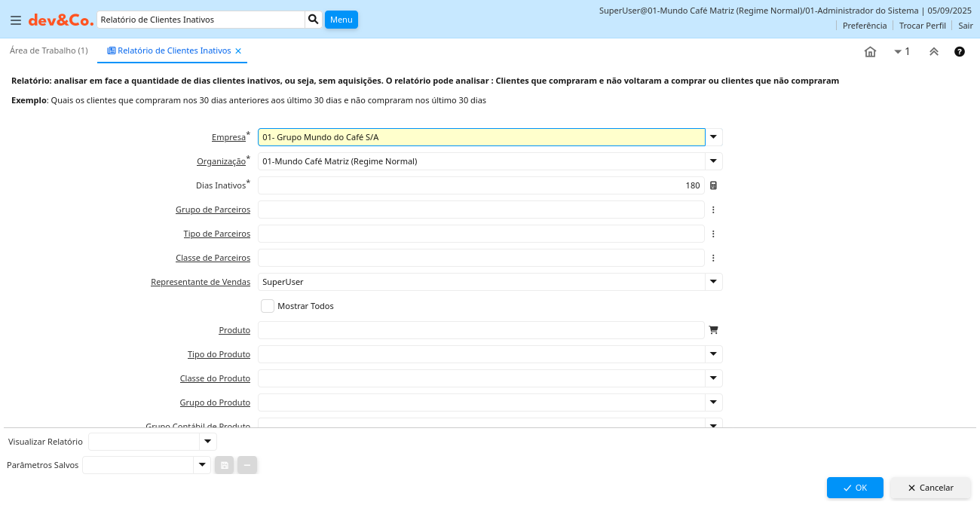Click the Cancelar button
The height and width of the screenshot is (508, 980).
(930, 488)
